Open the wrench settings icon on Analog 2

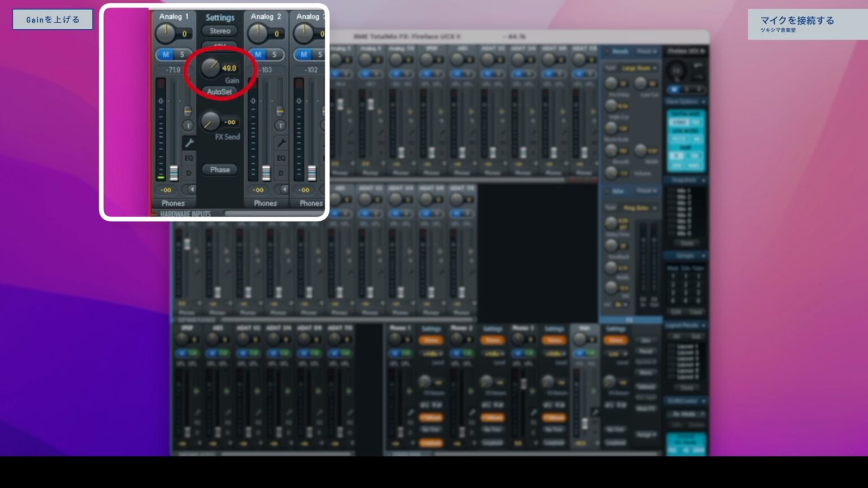click(281, 141)
